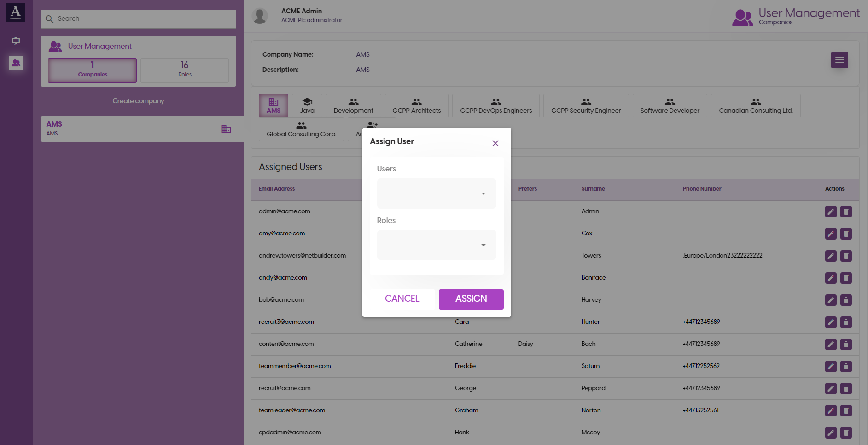Click Create company link
This screenshot has height=445, width=868.
(138, 101)
